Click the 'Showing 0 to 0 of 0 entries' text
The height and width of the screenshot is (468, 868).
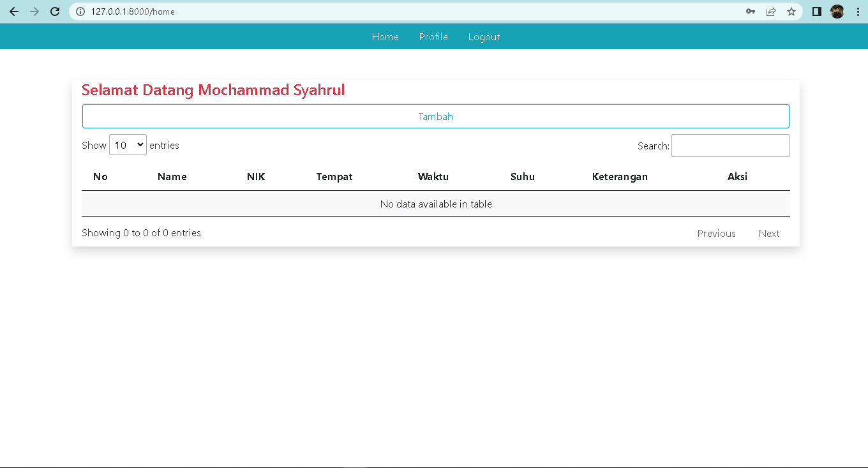tap(141, 233)
